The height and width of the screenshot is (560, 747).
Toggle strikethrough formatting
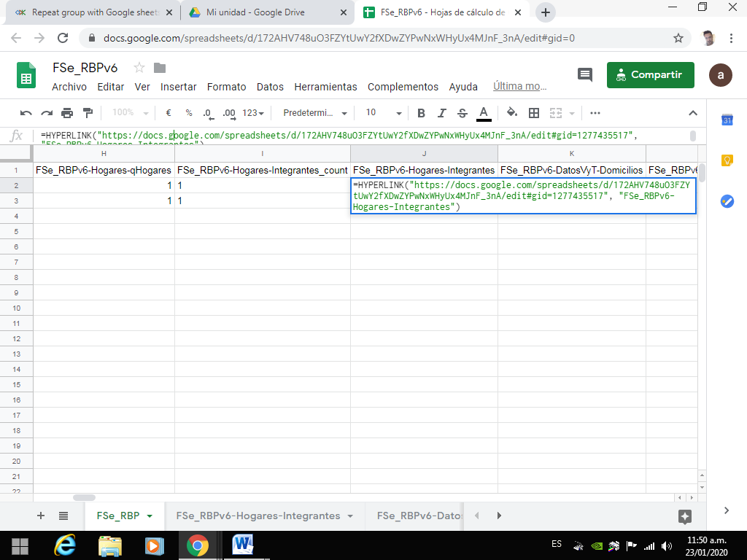tap(462, 113)
